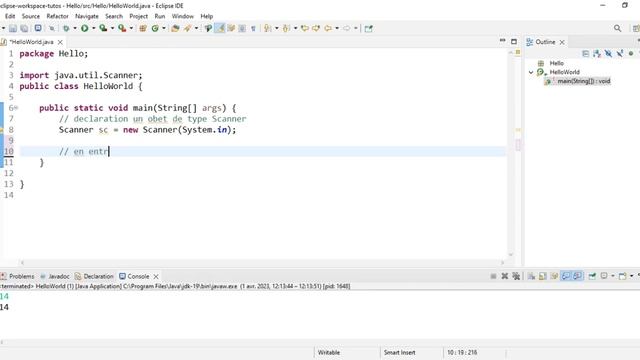Click the Pin Editor icon
Viewport: 640px width, 360px height.
(369, 28)
